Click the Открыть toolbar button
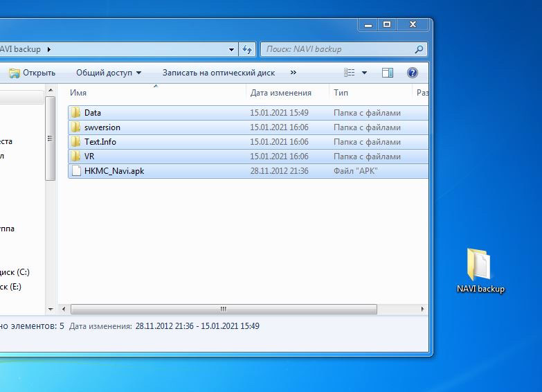The width and height of the screenshot is (542, 392). [x=32, y=73]
